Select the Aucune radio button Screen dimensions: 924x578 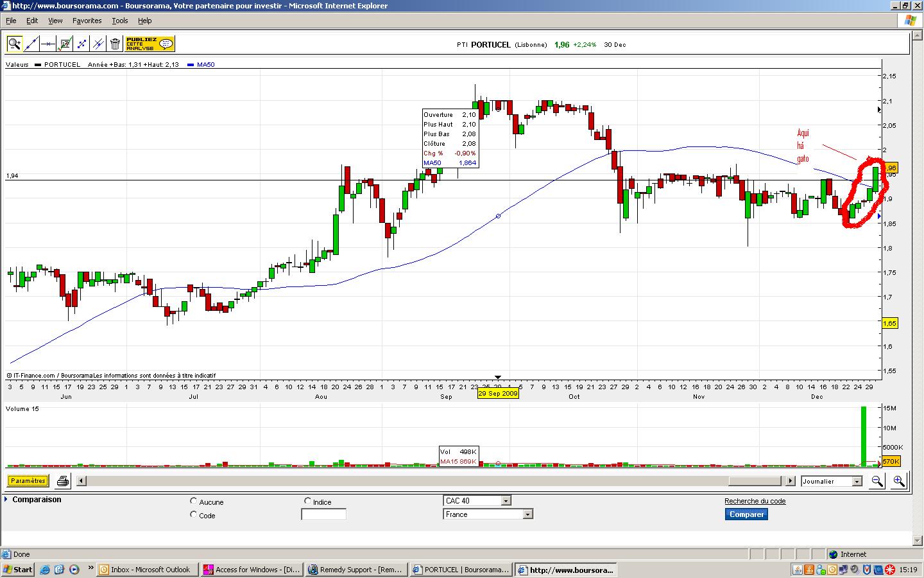194,501
